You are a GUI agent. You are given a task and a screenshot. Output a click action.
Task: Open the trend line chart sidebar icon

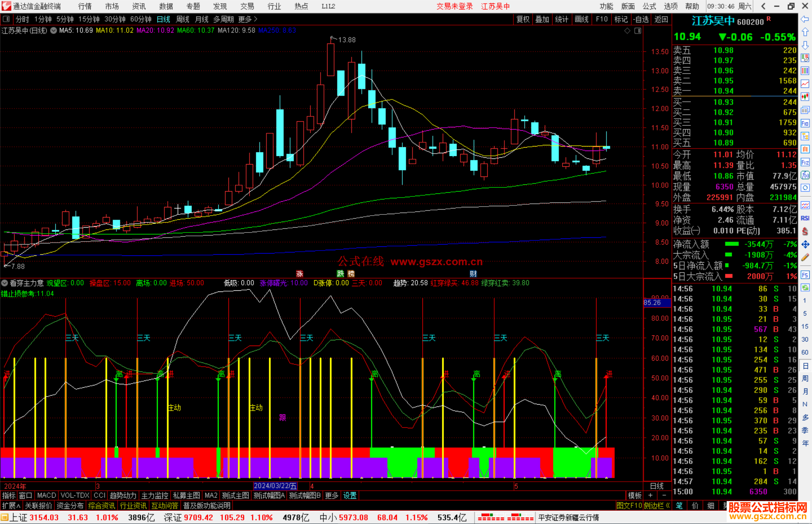point(805,84)
